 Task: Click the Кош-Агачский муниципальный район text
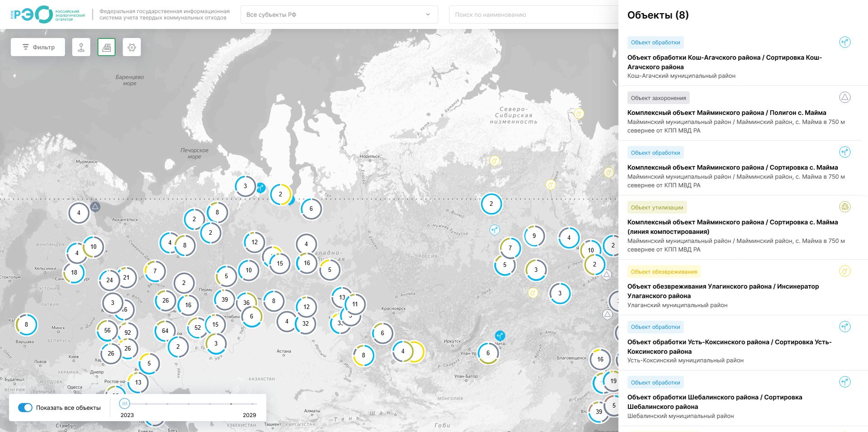(681, 76)
